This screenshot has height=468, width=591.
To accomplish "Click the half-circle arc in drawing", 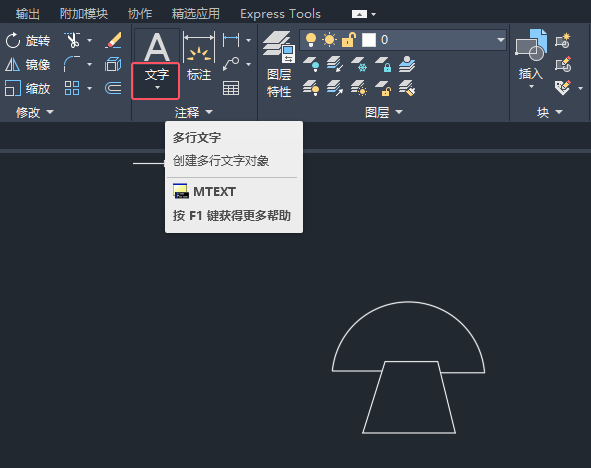I will click(x=408, y=301).
